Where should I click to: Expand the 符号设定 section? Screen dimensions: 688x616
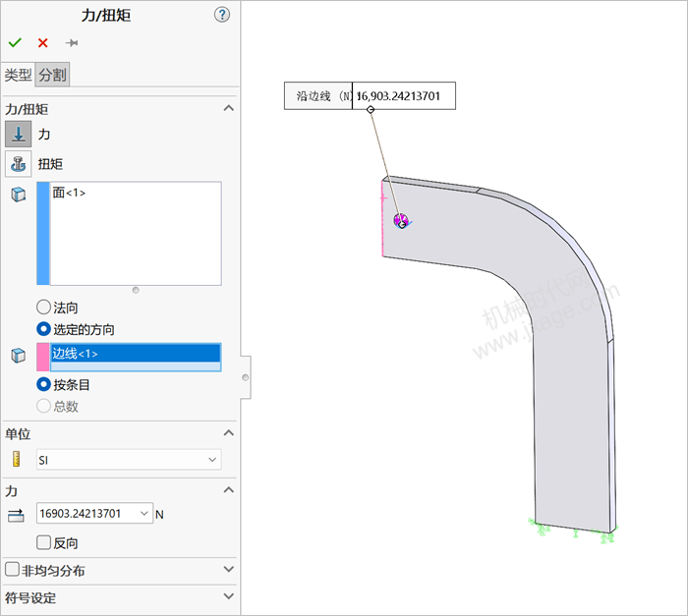pyautogui.click(x=229, y=596)
